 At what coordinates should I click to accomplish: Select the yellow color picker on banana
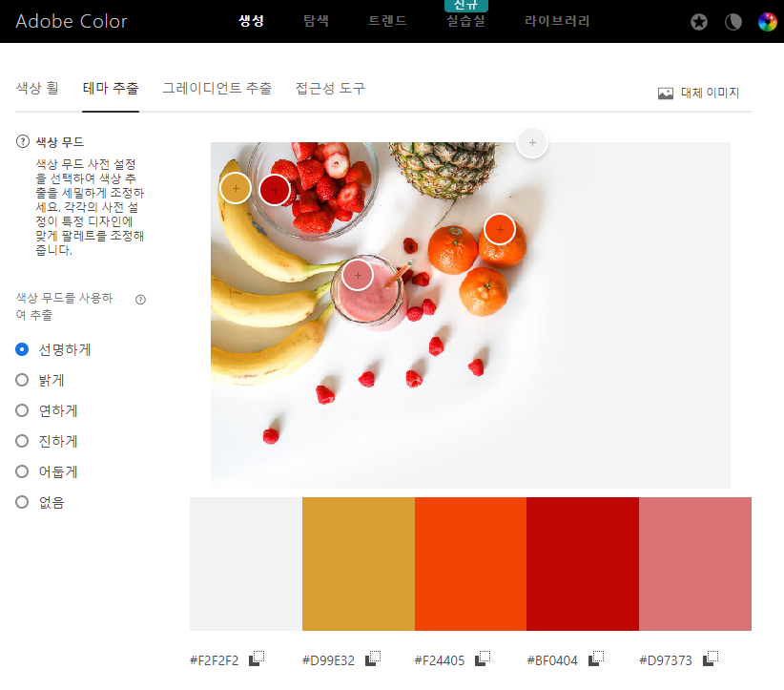point(236,189)
